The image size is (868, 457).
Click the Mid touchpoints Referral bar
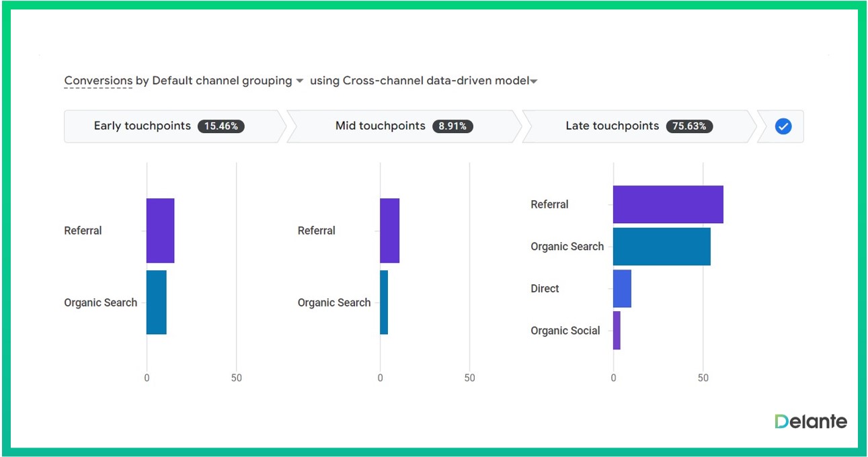pos(389,231)
